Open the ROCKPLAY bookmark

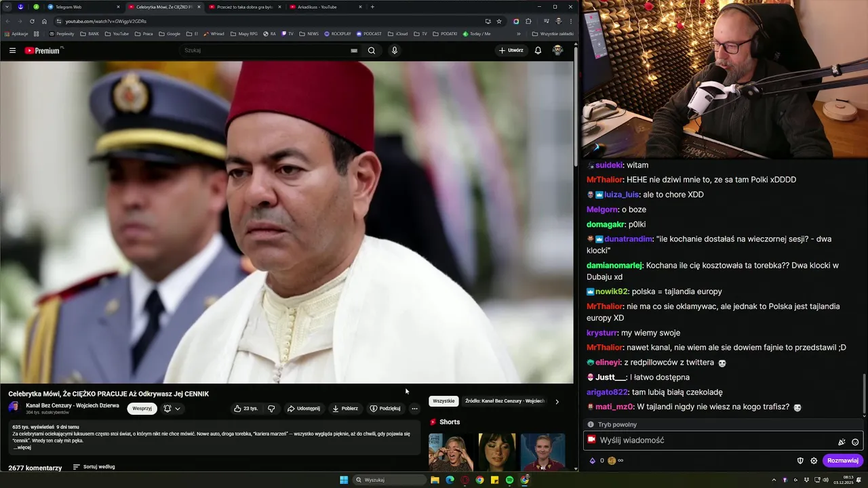point(338,33)
